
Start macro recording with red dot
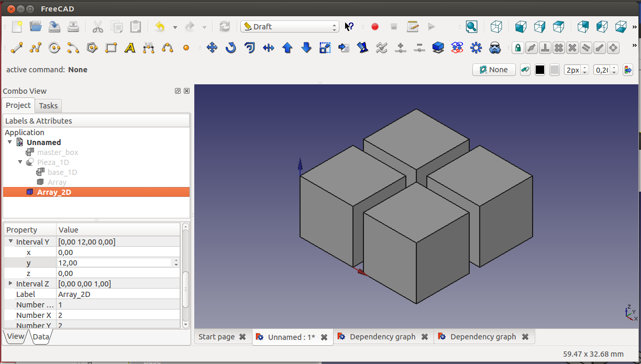click(x=375, y=27)
